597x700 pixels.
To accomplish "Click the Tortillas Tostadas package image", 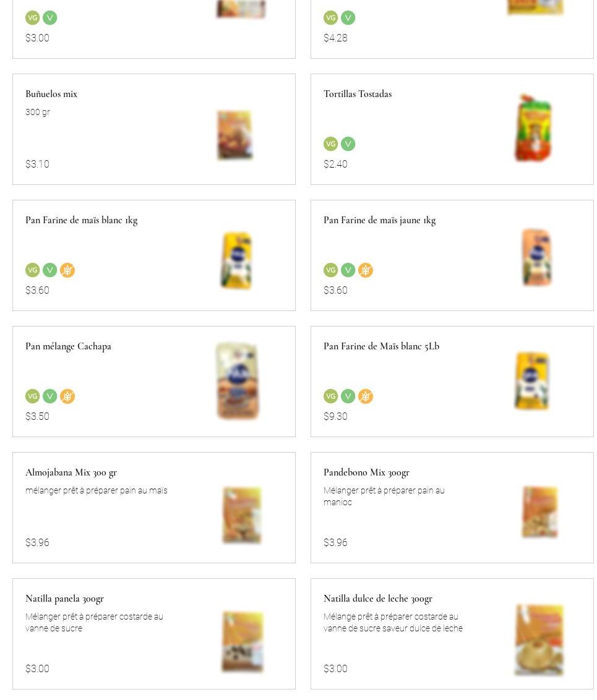I will point(534,128).
